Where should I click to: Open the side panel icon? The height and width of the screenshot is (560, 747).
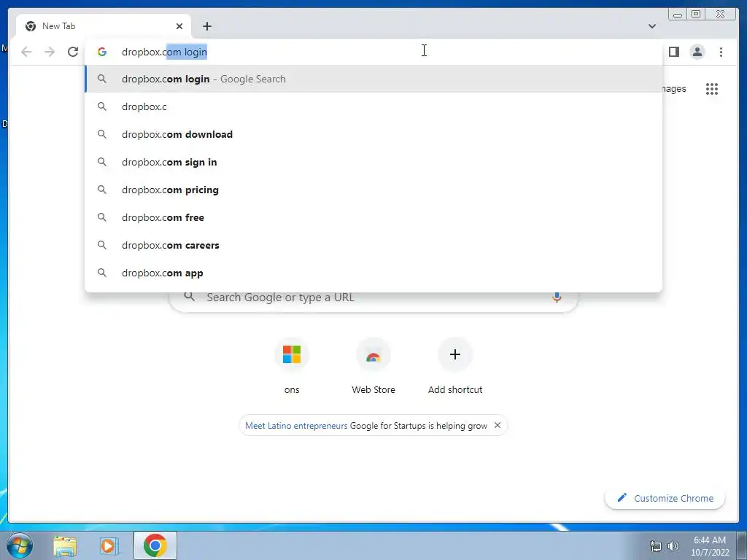673,52
